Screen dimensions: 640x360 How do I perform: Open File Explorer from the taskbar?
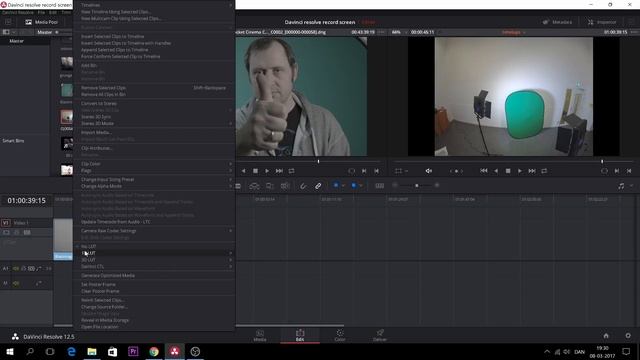(92, 351)
